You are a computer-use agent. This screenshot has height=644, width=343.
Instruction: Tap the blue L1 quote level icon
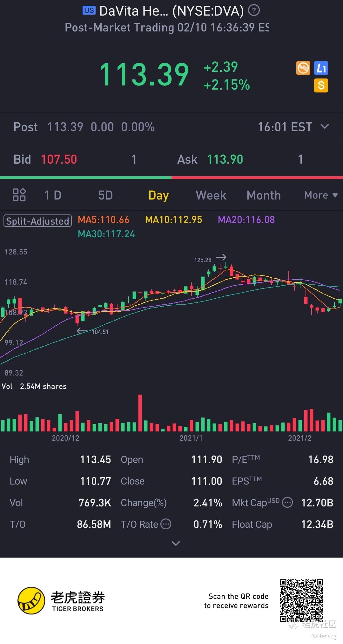321,68
